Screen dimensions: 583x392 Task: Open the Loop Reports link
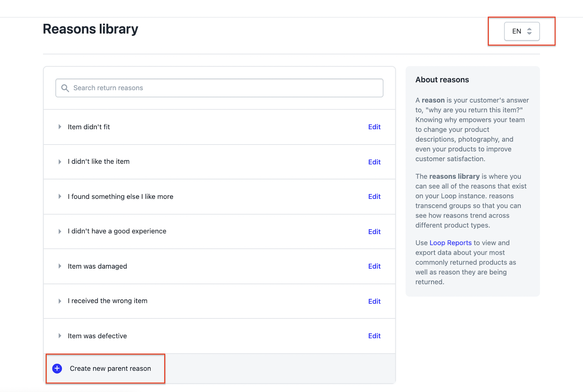click(x=450, y=243)
